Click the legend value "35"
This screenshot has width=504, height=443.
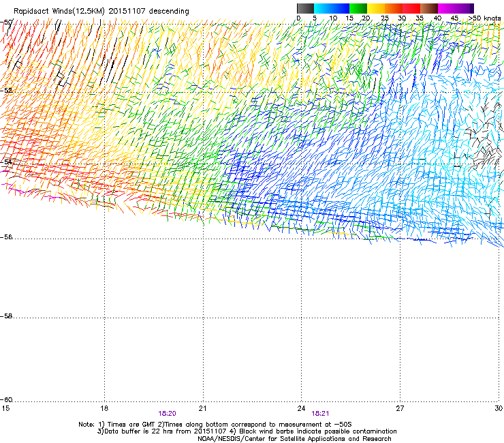pos(420,18)
